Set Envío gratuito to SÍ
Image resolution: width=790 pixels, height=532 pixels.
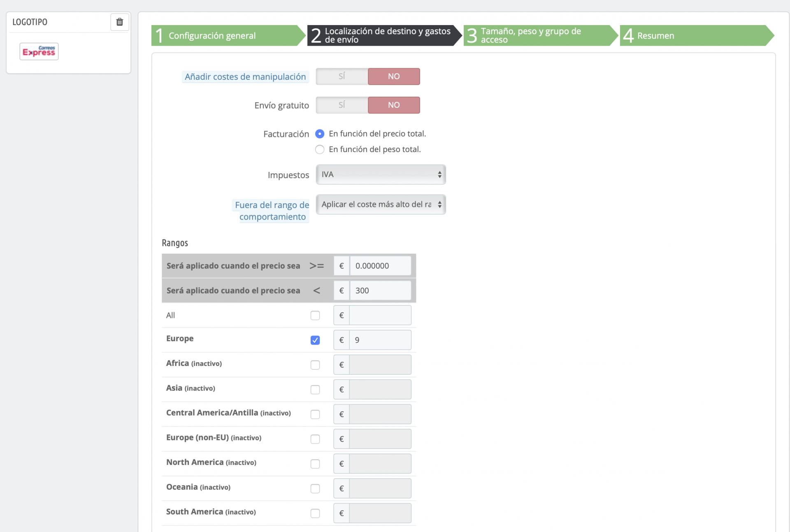point(342,105)
